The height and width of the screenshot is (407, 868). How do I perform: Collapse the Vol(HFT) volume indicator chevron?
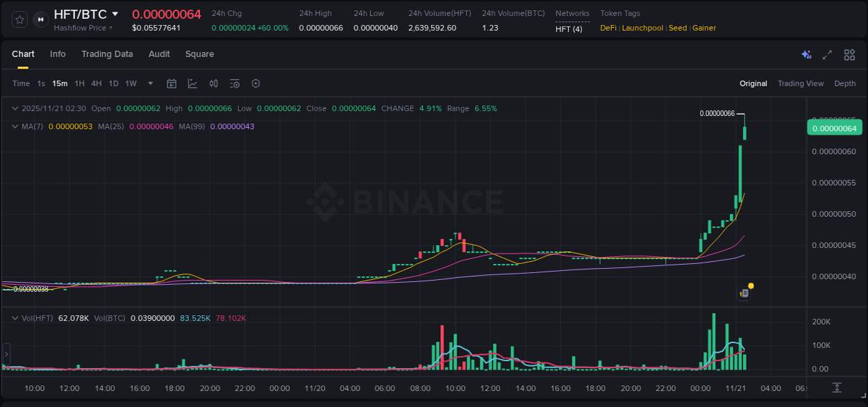15,317
